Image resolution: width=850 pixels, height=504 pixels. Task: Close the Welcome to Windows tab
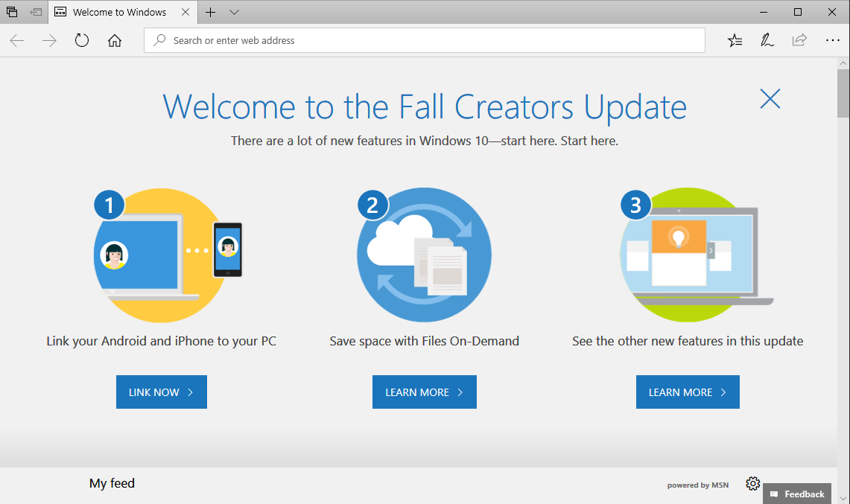click(x=185, y=12)
